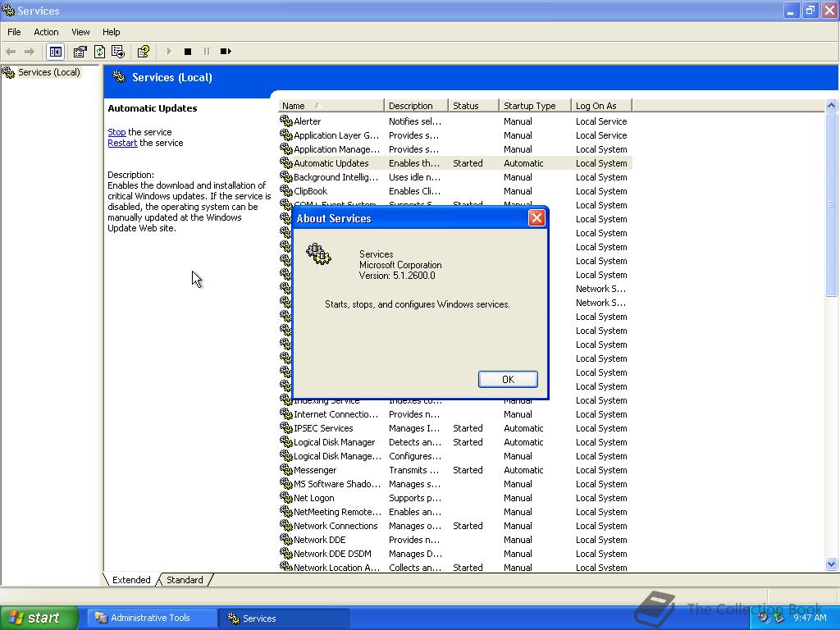Select the Alerter service row
Image resolution: width=840 pixels, height=630 pixels.
coord(455,121)
